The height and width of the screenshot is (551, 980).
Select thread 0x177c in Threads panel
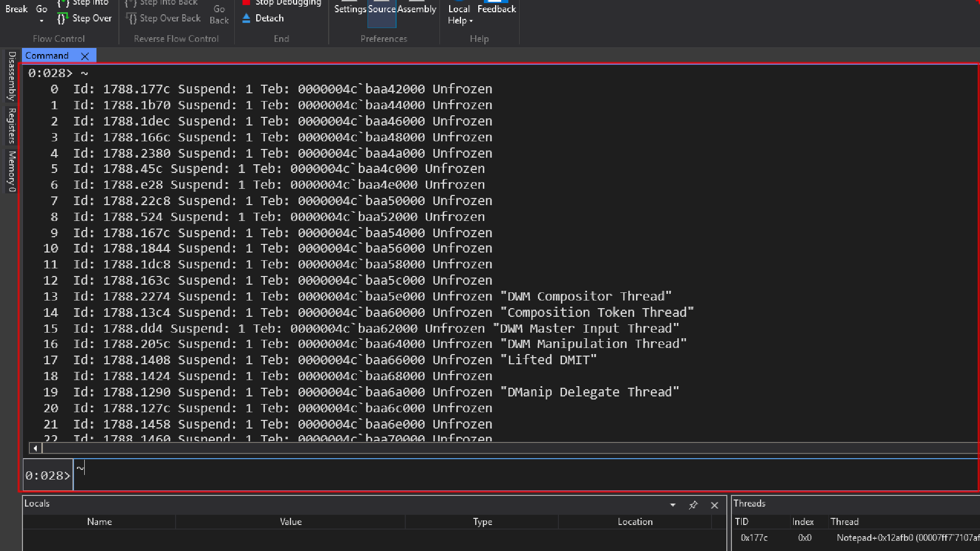pyautogui.click(x=754, y=538)
